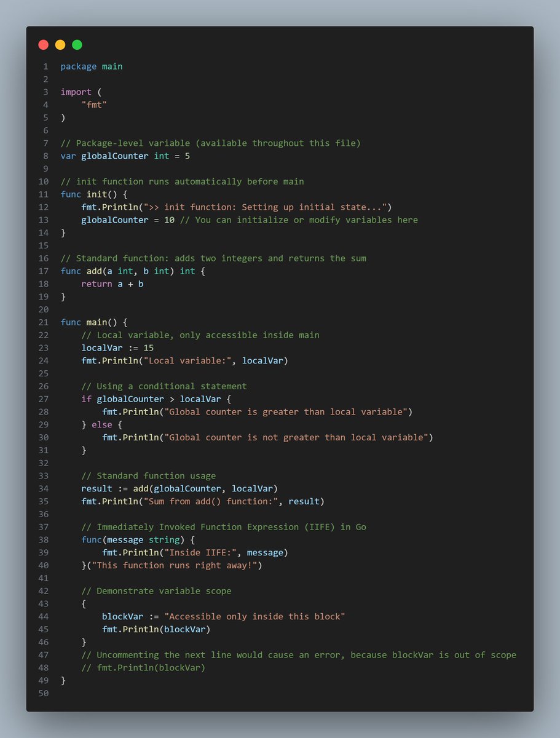Click 'Global counter is greater than local variable' string

click(287, 412)
